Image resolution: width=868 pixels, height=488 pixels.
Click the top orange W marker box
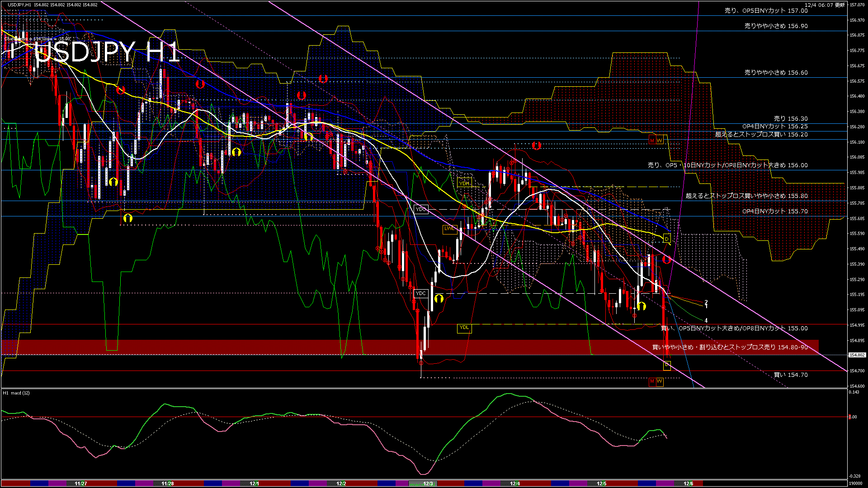pos(660,141)
